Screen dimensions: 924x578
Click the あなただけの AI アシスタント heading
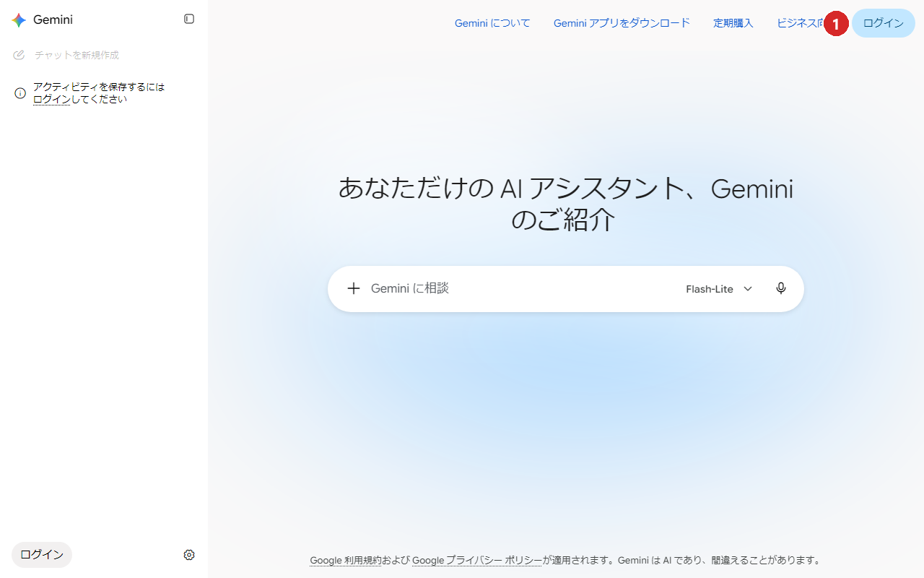click(566, 204)
